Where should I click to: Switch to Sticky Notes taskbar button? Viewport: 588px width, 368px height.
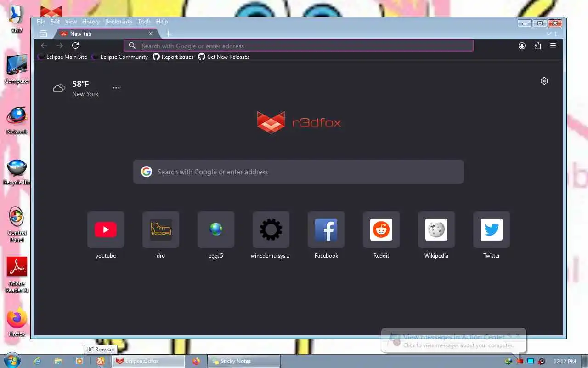(244, 361)
